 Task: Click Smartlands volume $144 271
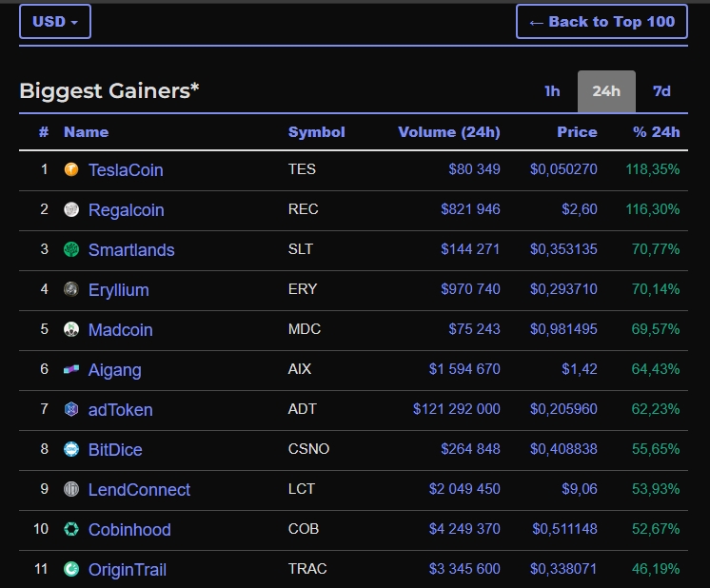470,249
